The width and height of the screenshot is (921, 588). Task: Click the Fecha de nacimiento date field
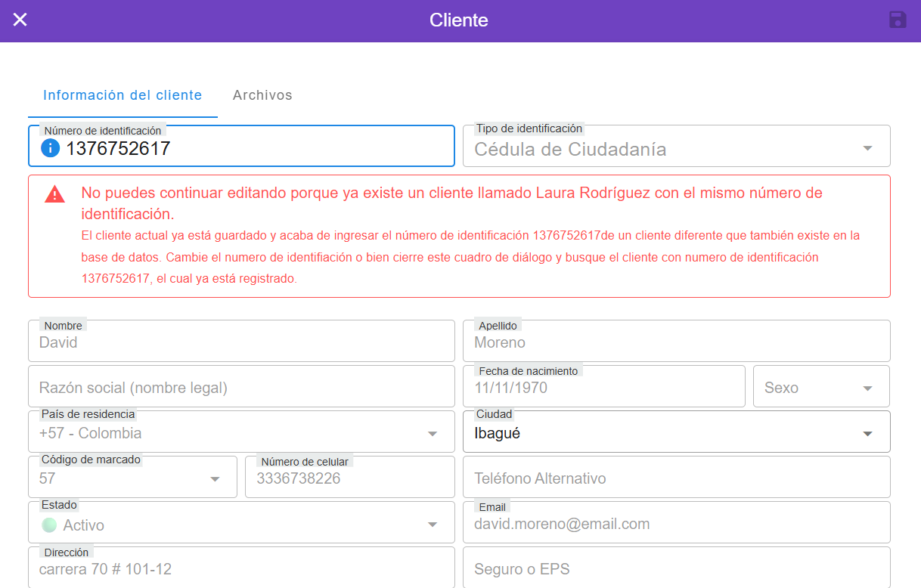[x=603, y=388]
